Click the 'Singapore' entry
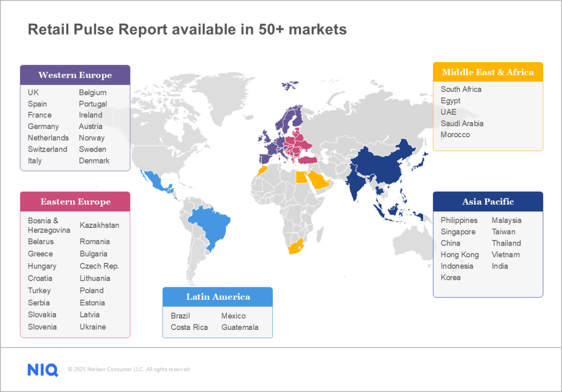 [458, 232]
